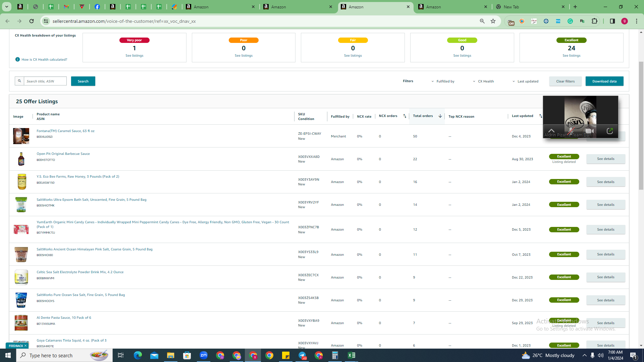Viewport: 644px width, 362px height.
Task: See listings under Very poor
Action: [x=135, y=56]
